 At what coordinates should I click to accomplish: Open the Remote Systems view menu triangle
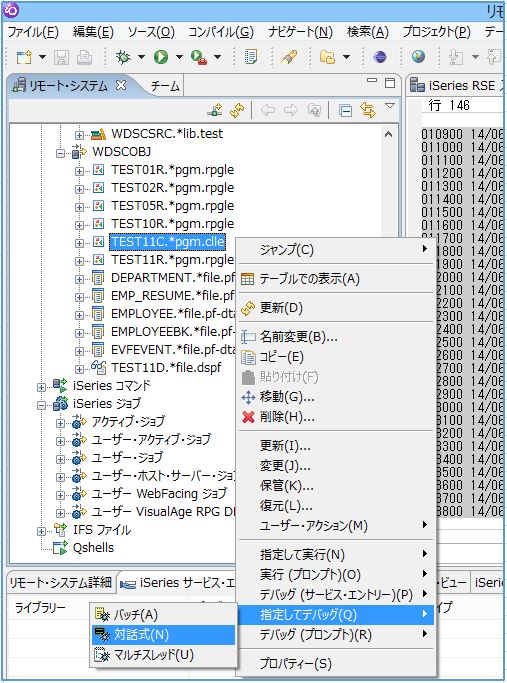click(390, 106)
